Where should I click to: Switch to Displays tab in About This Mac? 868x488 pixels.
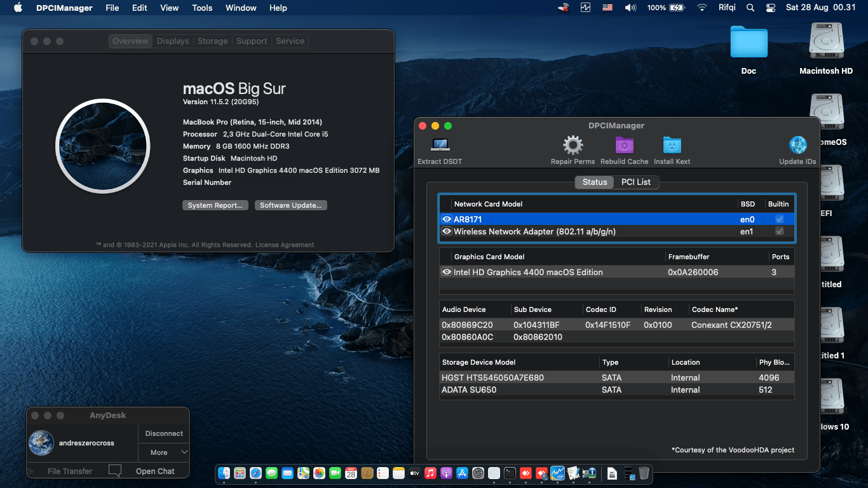[173, 41]
